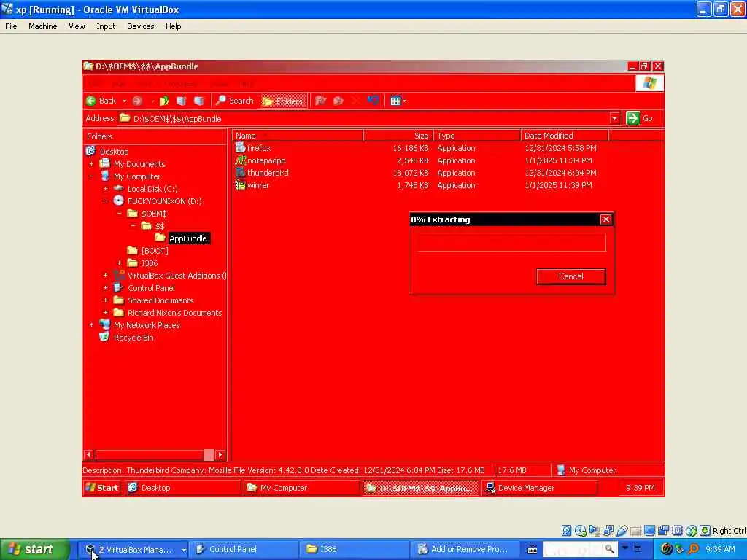747x560 pixels.
Task: Select the Recycle Bin in folder tree
Action: click(x=133, y=337)
